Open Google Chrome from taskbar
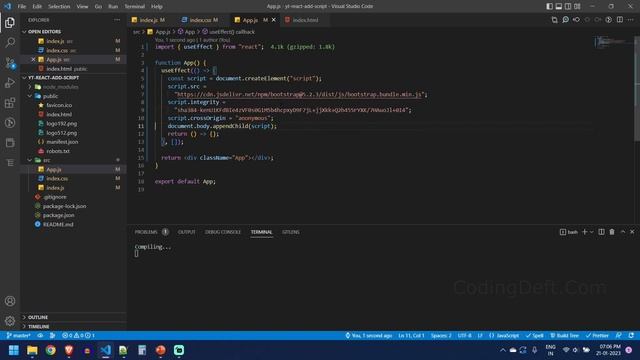The width and height of the screenshot is (640, 360). click(51, 350)
